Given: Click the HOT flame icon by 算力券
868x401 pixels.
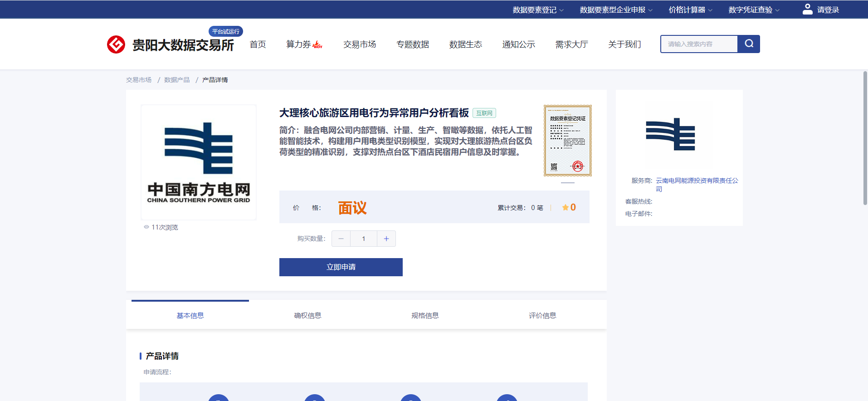Looking at the screenshot, I should [x=317, y=44].
